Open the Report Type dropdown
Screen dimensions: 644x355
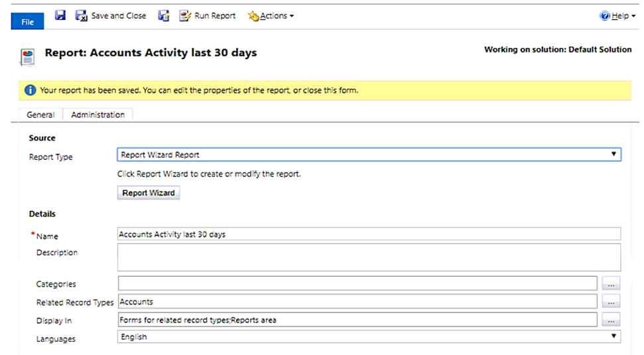[369, 155]
